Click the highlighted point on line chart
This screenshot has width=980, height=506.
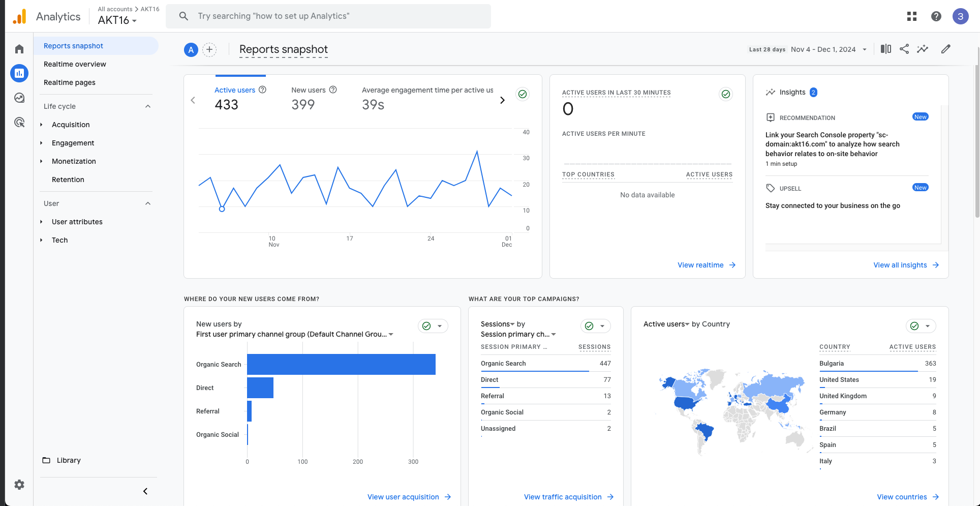pos(222,209)
